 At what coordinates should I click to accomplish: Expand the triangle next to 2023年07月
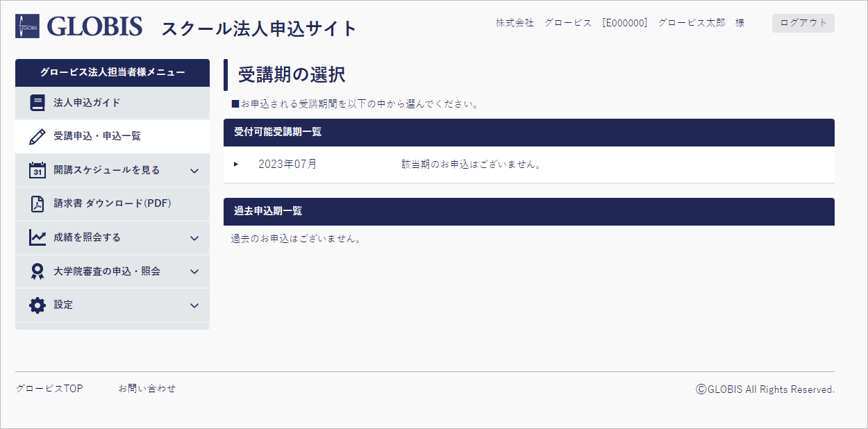(236, 165)
